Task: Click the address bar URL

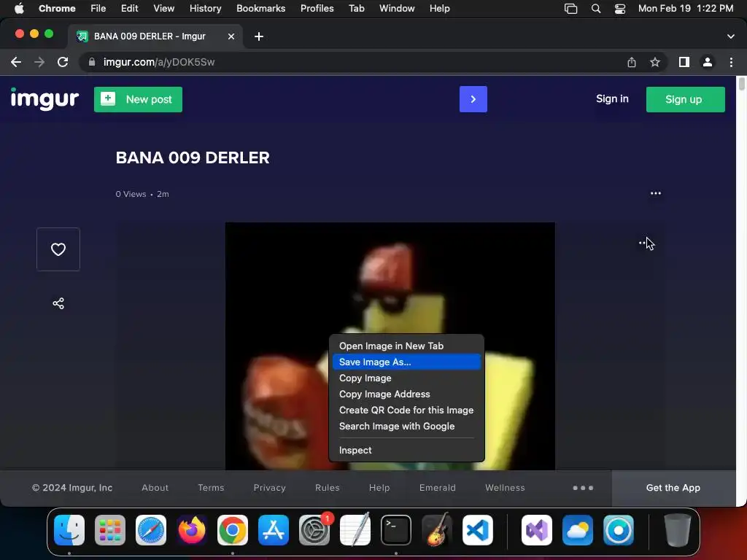Action: tap(158, 62)
